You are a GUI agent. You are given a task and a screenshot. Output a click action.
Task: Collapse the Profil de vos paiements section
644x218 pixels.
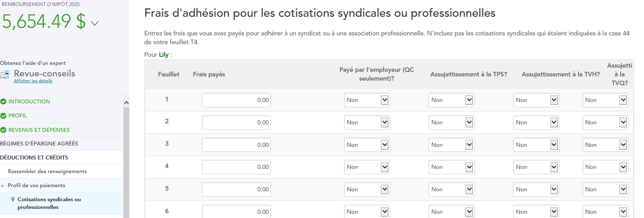(3, 185)
